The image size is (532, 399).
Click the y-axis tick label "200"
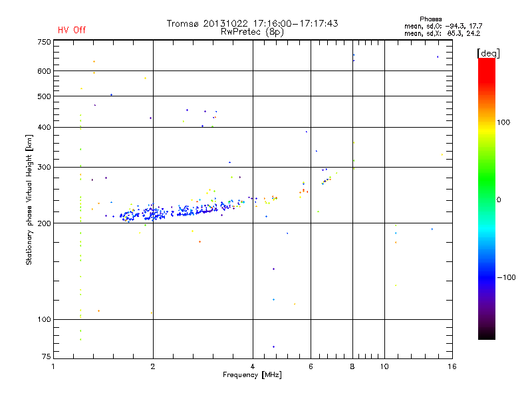point(44,223)
